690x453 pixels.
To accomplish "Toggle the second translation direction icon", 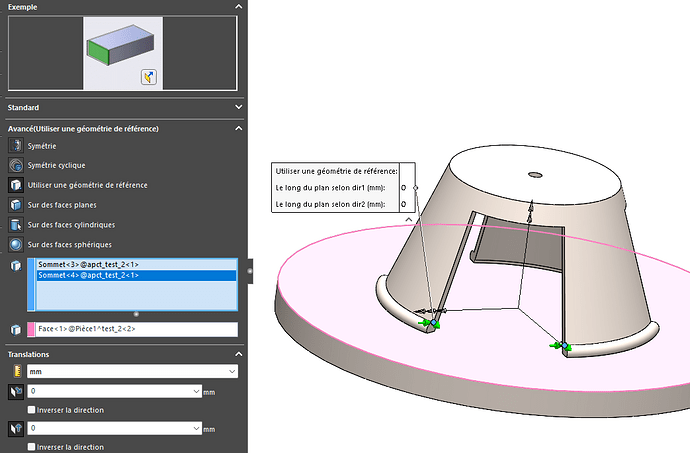I will [x=16, y=428].
